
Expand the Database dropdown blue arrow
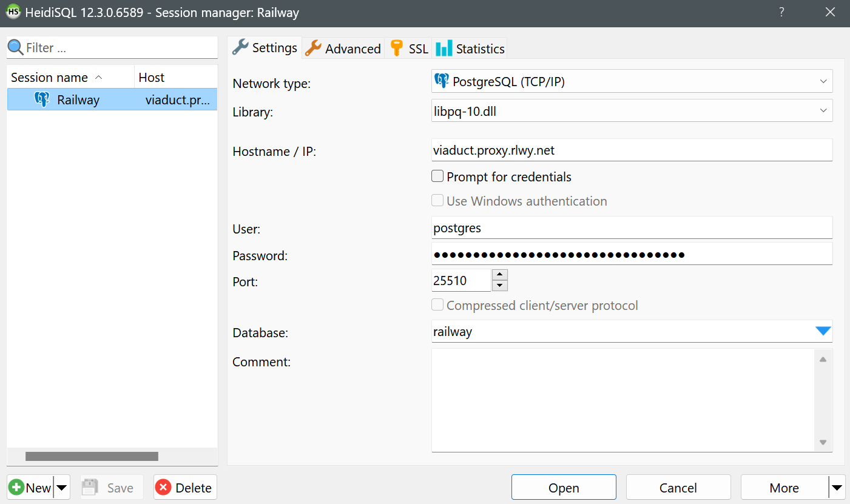(x=823, y=331)
